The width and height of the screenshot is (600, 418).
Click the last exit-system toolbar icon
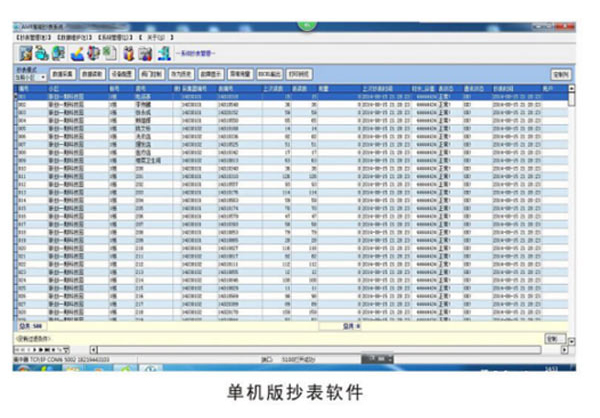click(162, 53)
